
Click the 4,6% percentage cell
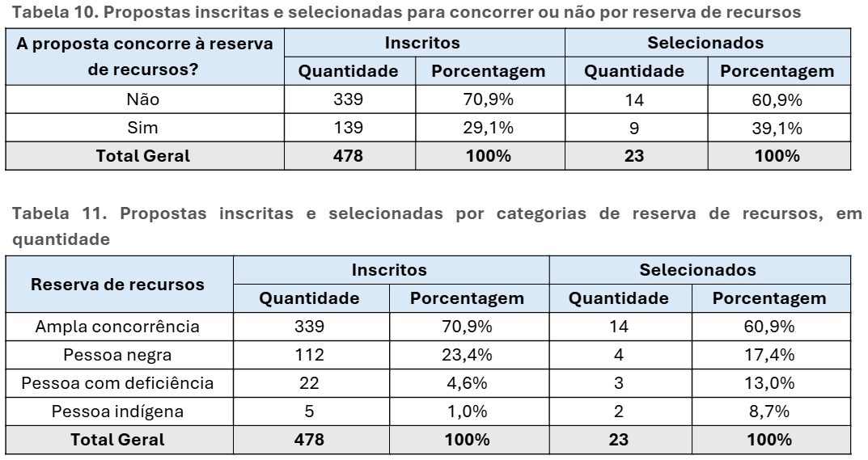pos(468,383)
